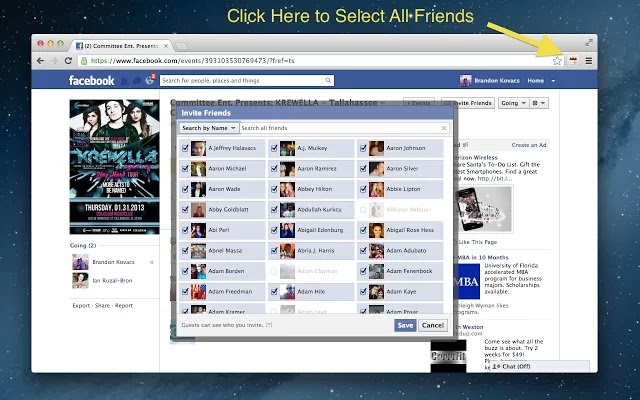
Task: Open Facebook friend requests icon
Action: (124, 81)
